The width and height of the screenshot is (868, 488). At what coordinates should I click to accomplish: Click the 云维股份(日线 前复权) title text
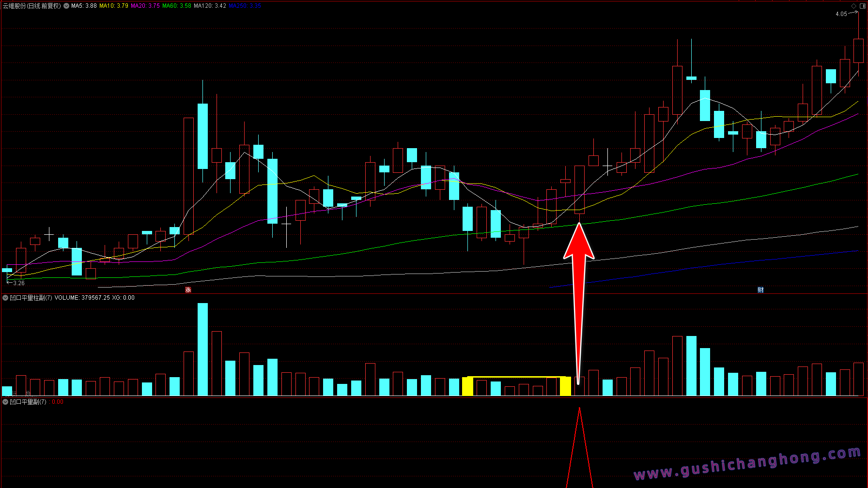pos(32,6)
